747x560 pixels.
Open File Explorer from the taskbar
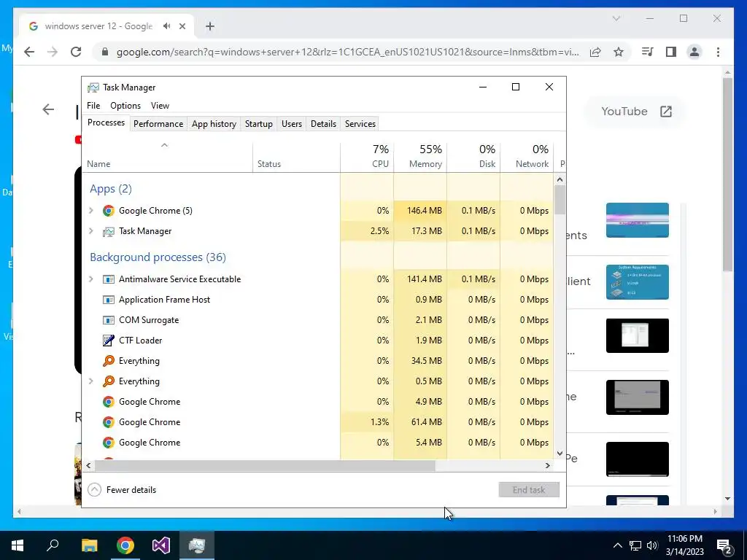coord(89,545)
